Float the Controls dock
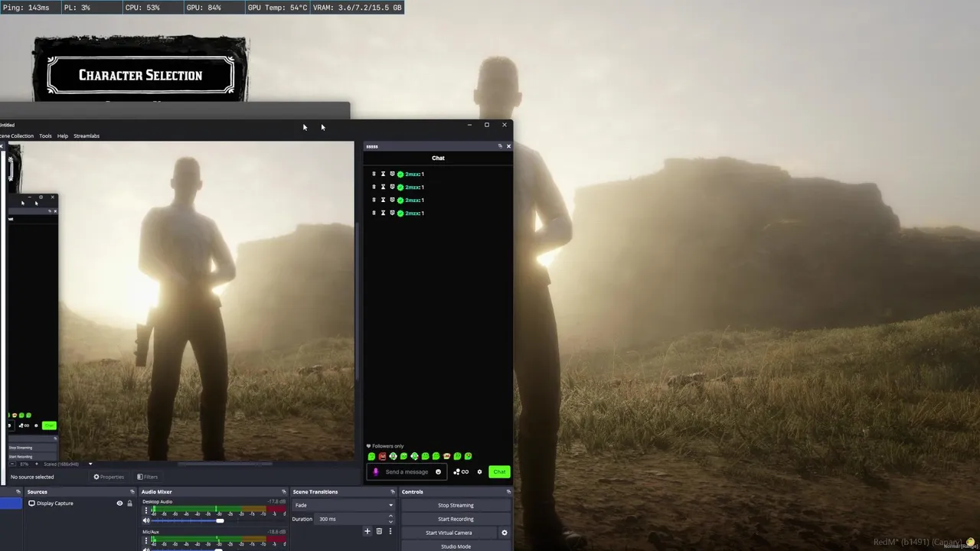Screen dimensions: 980x551 pyautogui.click(x=509, y=492)
